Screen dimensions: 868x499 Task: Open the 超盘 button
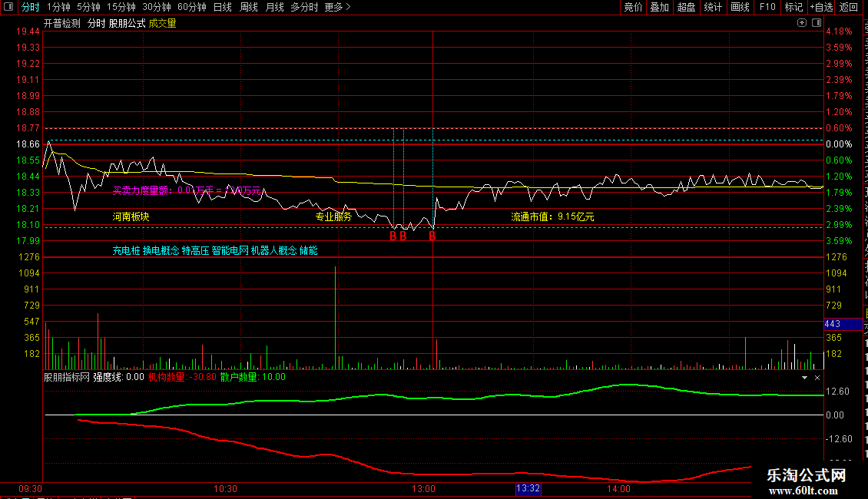(687, 7)
